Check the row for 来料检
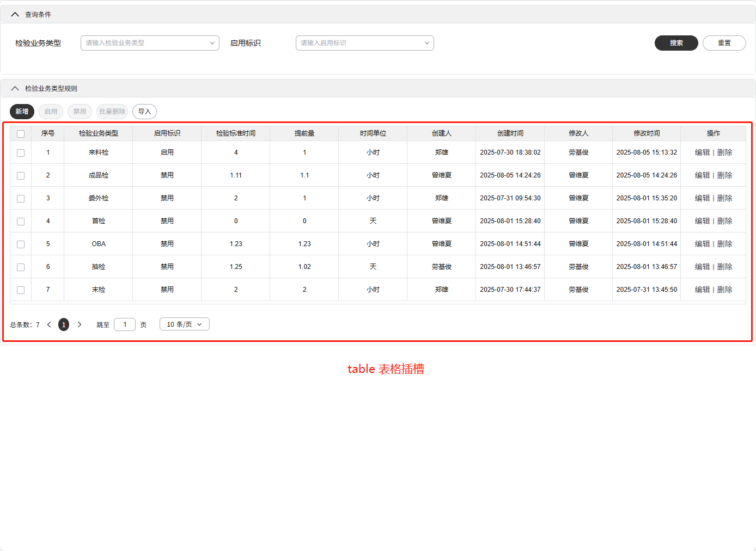Viewport: 756px width, 551px height. [21, 153]
